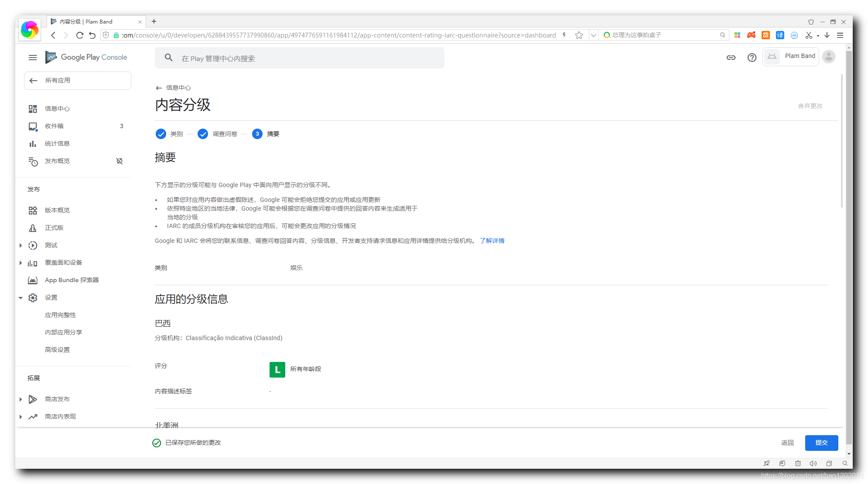The height and width of the screenshot is (484, 868).
Task: Click the muted notification icon beside 发布概览
Action: pyautogui.click(x=120, y=161)
